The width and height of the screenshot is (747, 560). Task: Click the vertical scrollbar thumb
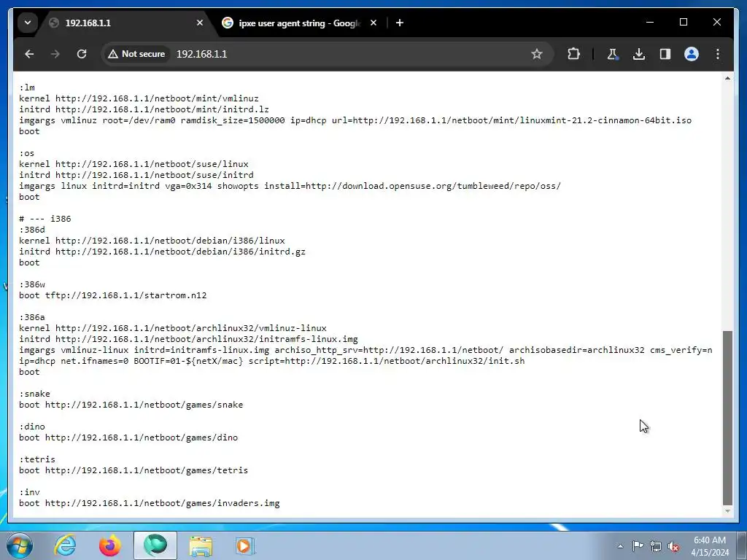727,418
